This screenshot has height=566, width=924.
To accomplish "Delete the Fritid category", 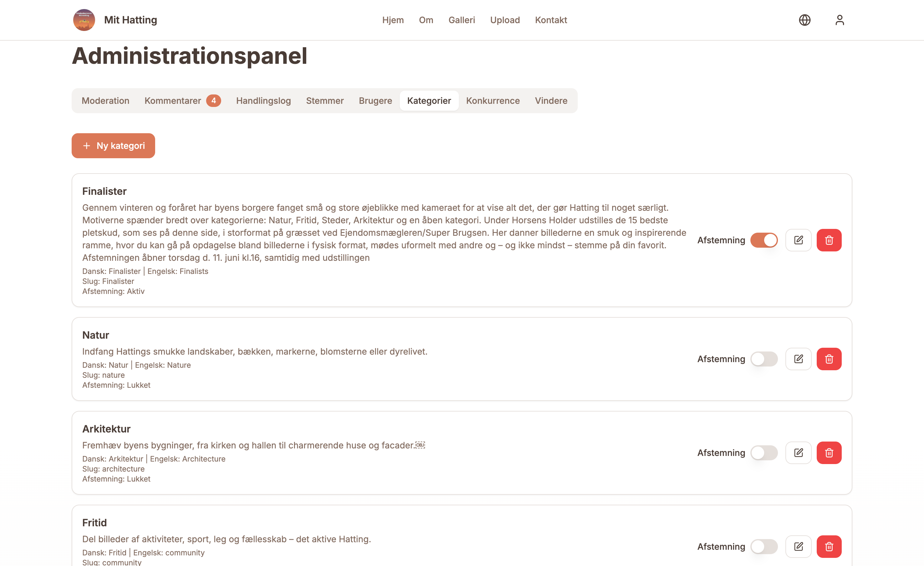I will [x=829, y=547].
